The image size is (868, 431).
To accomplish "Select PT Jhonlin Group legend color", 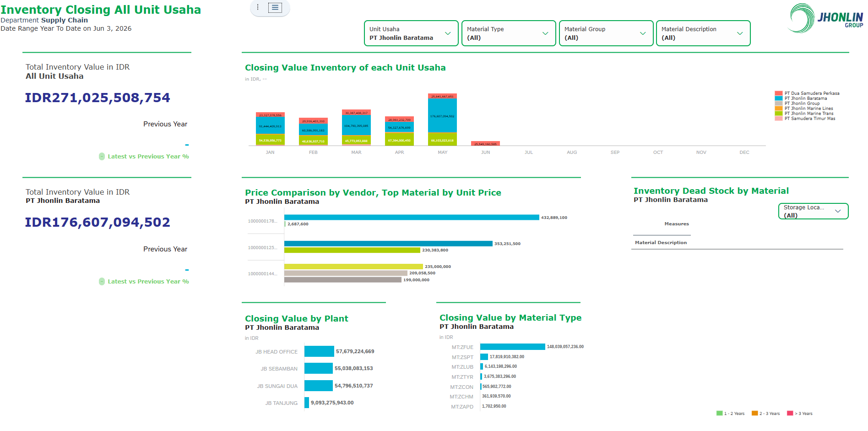I will tap(779, 104).
